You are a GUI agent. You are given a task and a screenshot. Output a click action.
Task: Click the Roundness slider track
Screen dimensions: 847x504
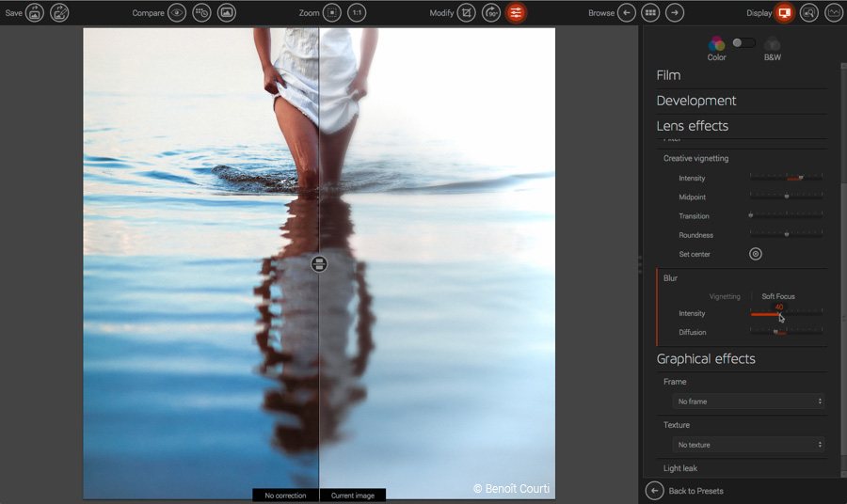(x=787, y=234)
